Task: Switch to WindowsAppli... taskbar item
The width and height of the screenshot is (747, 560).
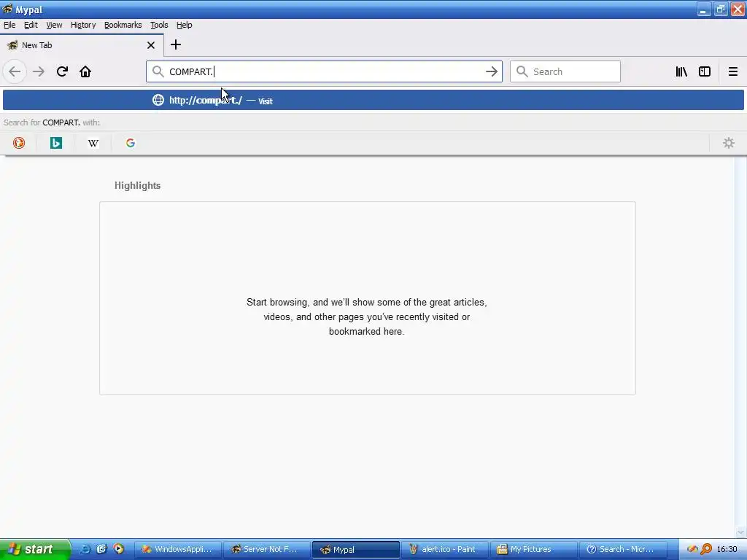Action: coord(177,549)
